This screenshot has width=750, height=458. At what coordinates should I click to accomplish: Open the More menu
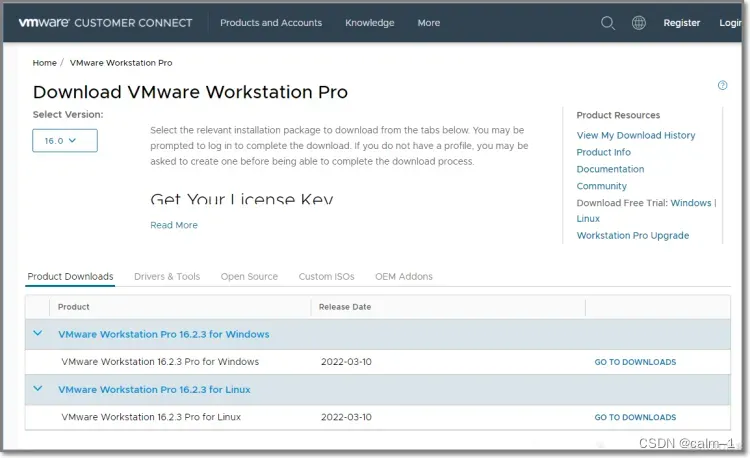click(x=429, y=22)
